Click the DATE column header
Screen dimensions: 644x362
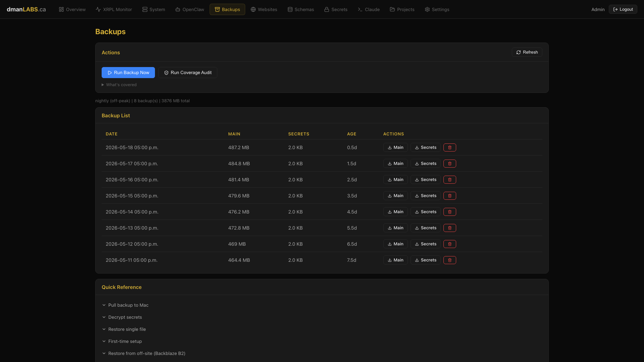(x=111, y=134)
